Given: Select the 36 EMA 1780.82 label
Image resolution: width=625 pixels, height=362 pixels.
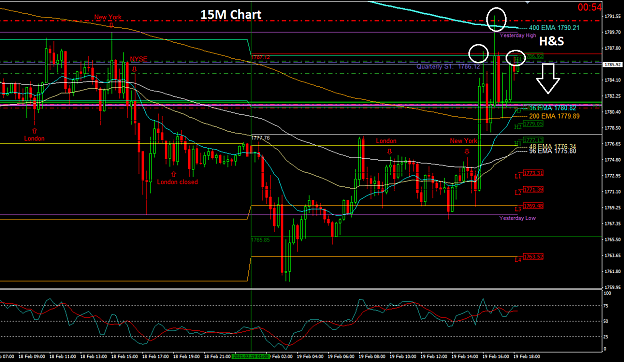Looking at the screenshot, I should tap(552, 108).
